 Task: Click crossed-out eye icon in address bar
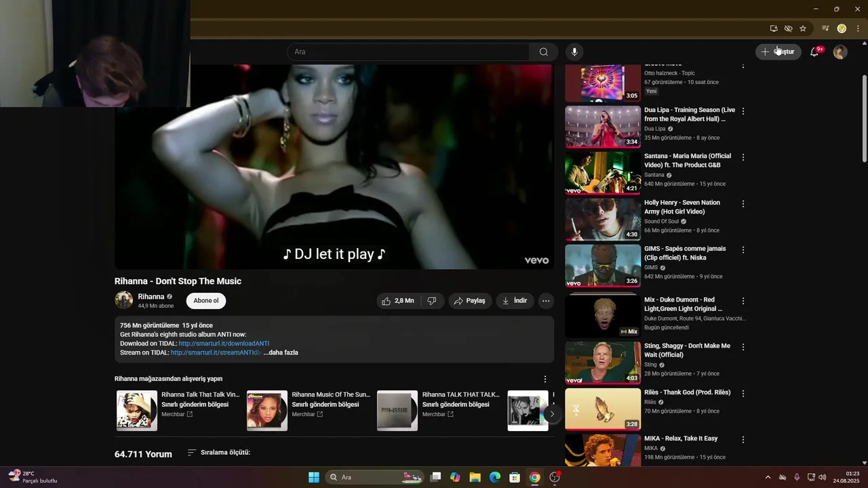(x=788, y=28)
